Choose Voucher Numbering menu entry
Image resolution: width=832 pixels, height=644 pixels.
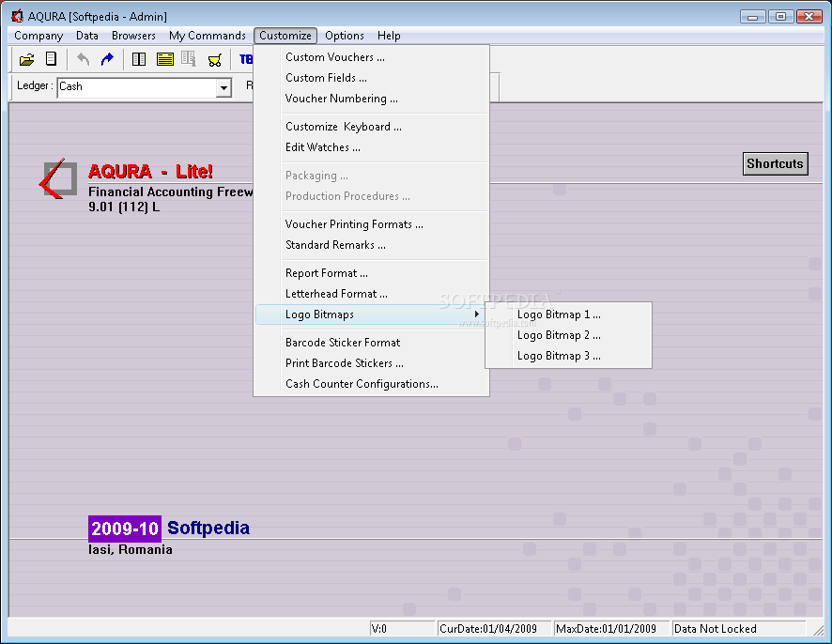[x=372, y=99]
